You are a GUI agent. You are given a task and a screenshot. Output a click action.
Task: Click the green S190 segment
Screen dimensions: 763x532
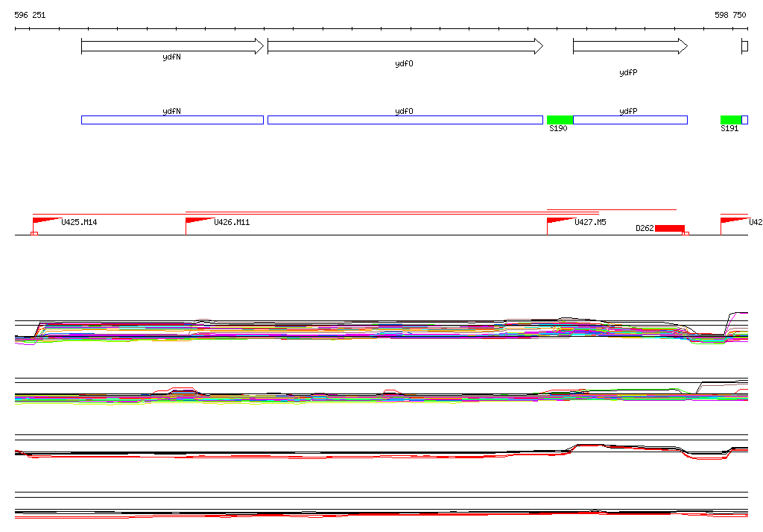click(x=560, y=120)
